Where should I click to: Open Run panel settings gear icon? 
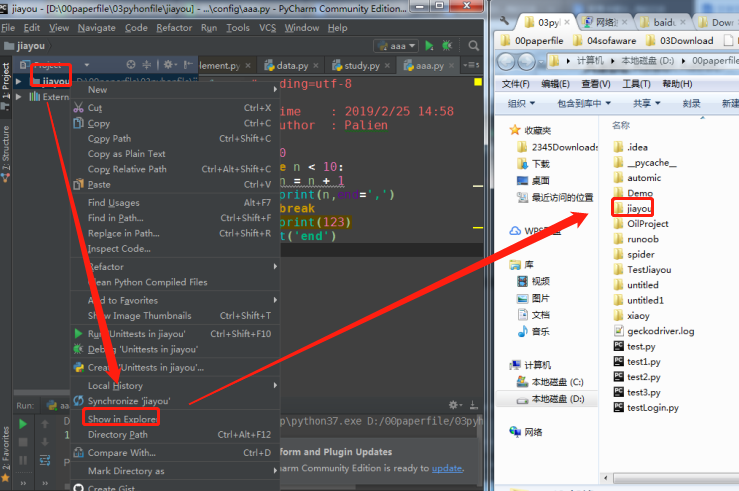tap(455, 405)
